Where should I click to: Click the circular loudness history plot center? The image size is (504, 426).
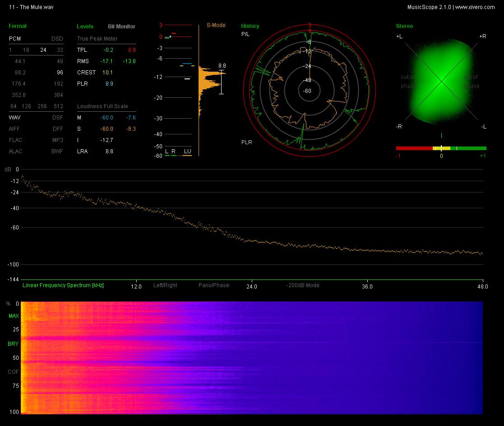tap(309, 91)
